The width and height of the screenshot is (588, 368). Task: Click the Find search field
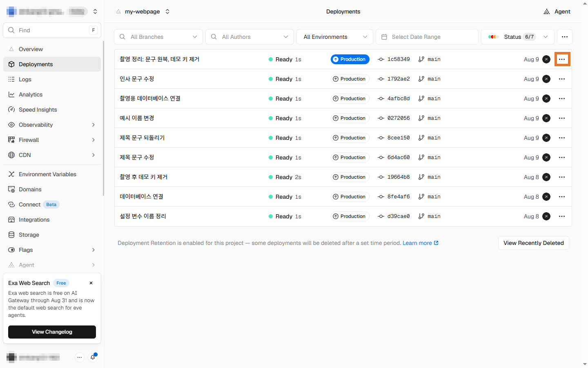pos(52,30)
